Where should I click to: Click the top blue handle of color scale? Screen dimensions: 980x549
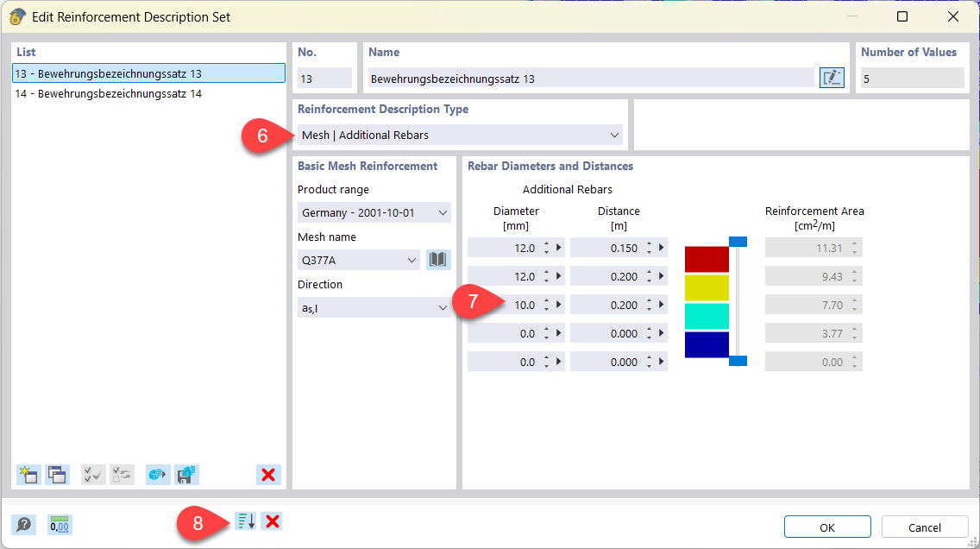coord(738,242)
